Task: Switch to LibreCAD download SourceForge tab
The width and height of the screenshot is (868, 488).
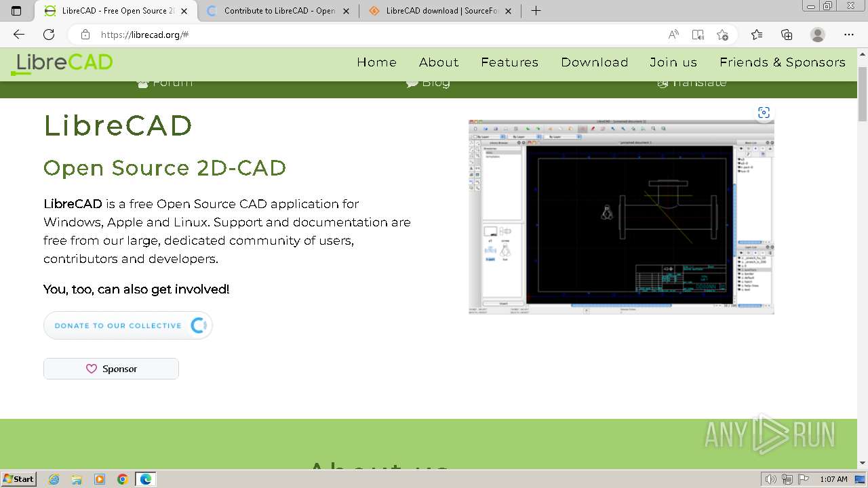Action: (x=441, y=11)
